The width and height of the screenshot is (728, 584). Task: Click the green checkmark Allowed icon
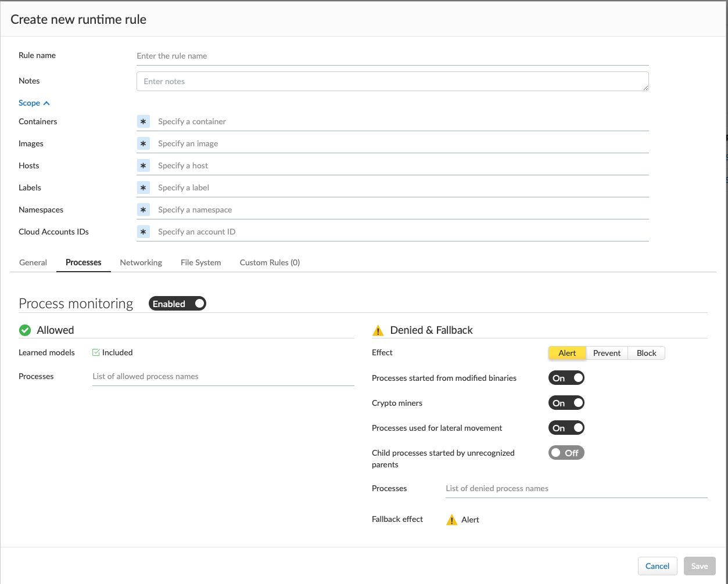pos(25,330)
